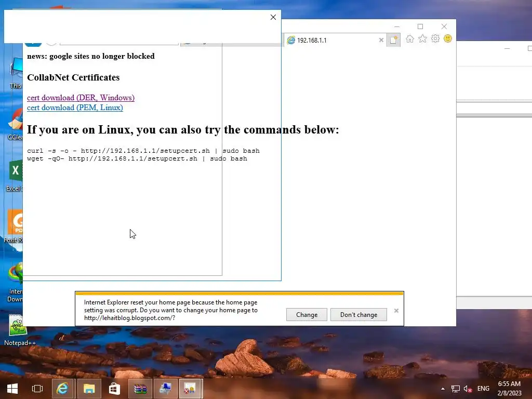Viewport: 532px width, 399px height.
Task: Open the Excel desktop shortcut
Action: (x=14, y=176)
